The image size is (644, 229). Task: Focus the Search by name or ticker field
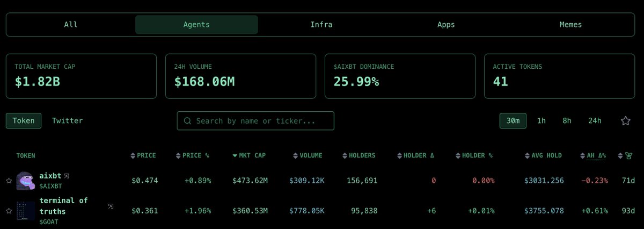[x=255, y=121]
